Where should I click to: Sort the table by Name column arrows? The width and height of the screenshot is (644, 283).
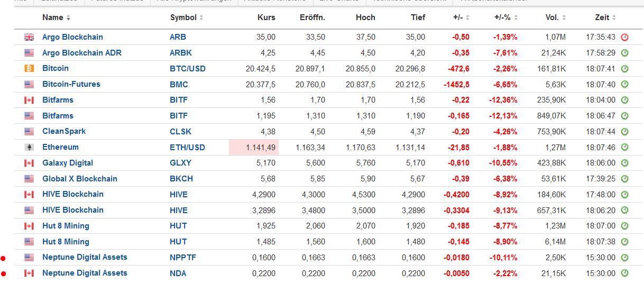coord(68,18)
